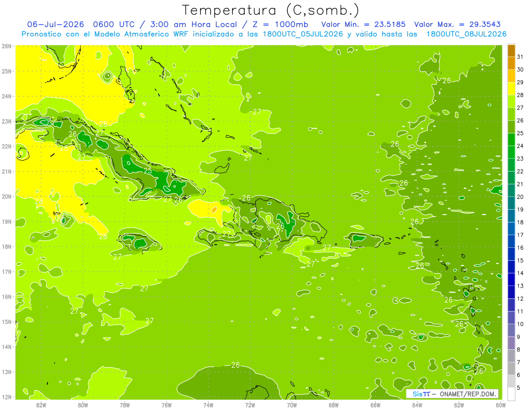
Task: Click the '60W' longitude axis label
Action: coord(501,405)
